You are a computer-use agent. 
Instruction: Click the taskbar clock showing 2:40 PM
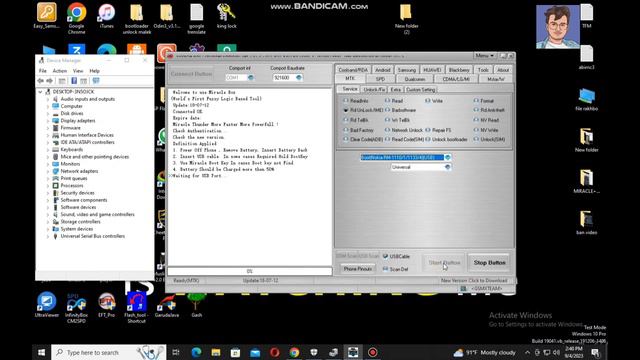[x=573, y=352]
